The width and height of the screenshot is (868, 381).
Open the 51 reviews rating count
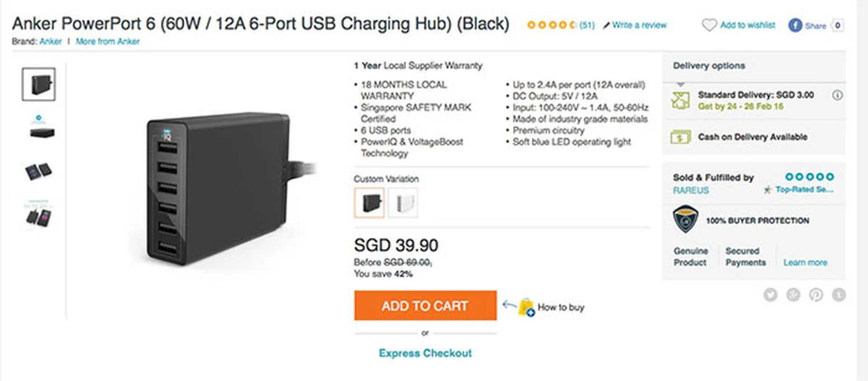click(587, 25)
